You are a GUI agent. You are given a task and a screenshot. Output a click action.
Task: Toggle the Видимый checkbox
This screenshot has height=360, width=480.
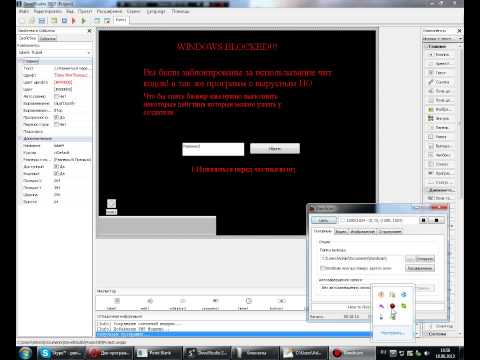coord(57,173)
